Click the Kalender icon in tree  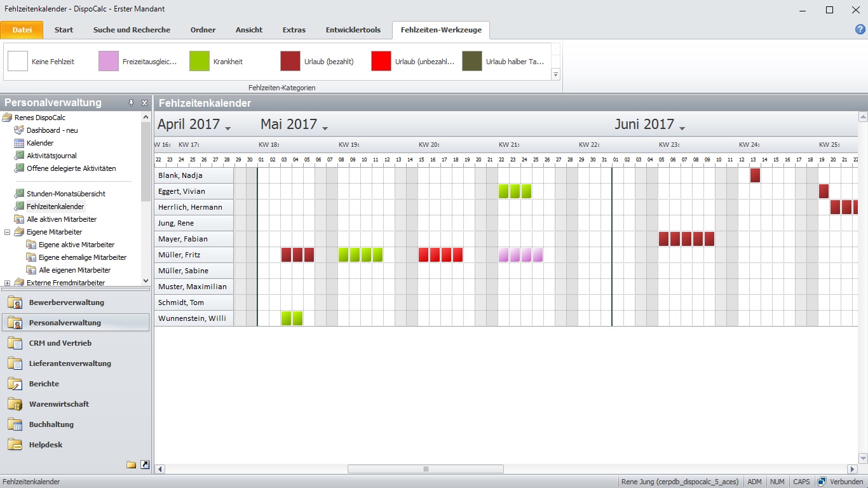pos(19,143)
